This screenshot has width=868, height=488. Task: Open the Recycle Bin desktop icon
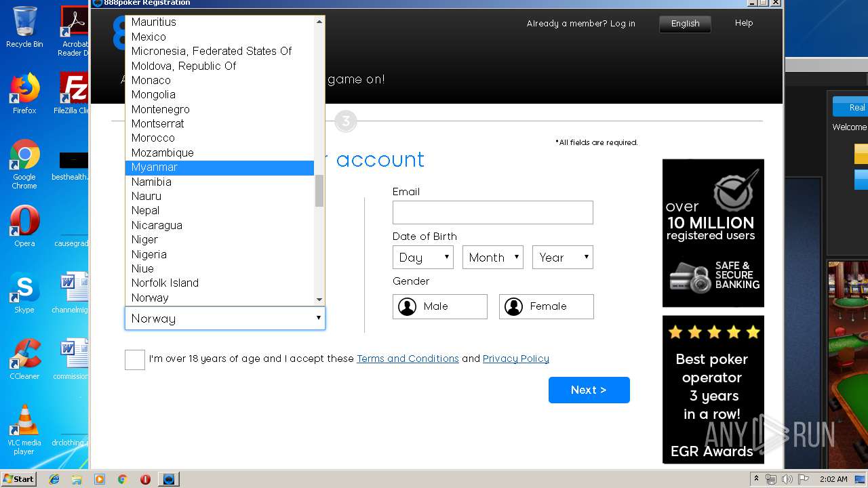click(24, 27)
